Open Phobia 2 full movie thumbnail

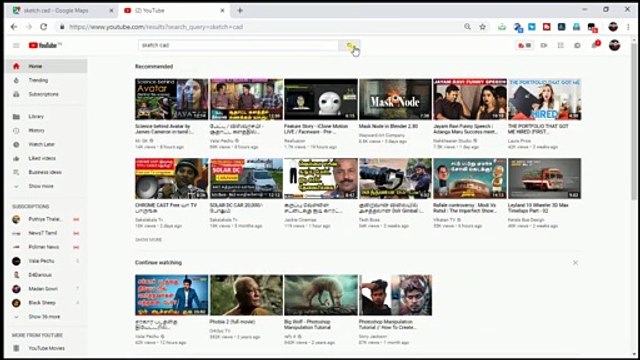click(246, 295)
